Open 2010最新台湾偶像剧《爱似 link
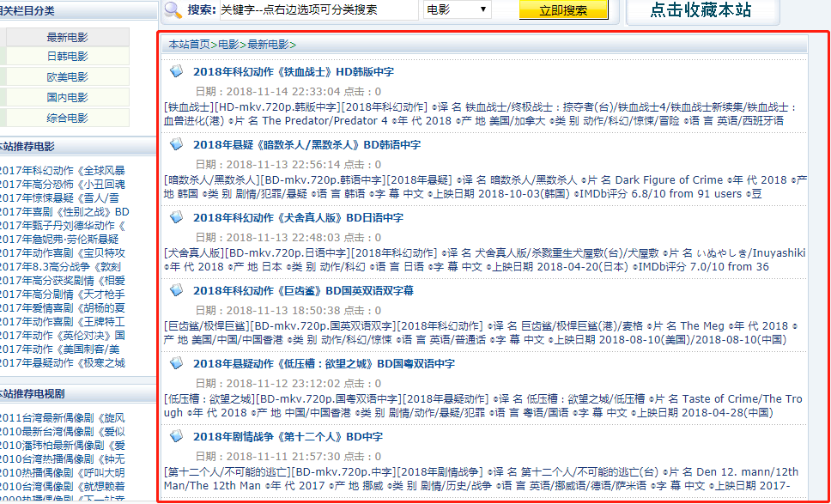 [62, 432]
